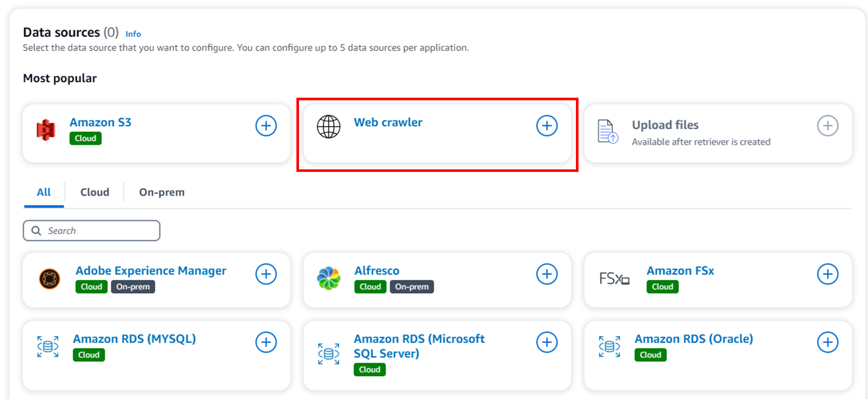This screenshot has width=868, height=399.
Task: Open the Alfresco link
Action: (x=377, y=271)
